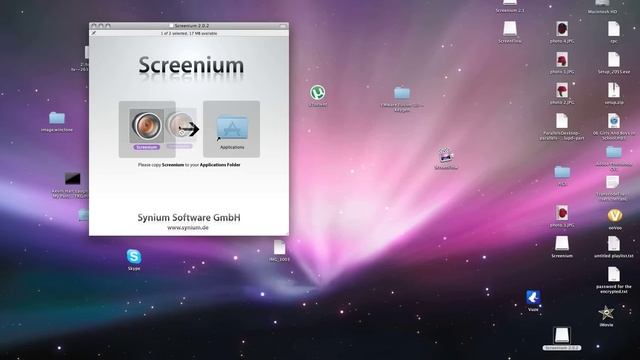The height and width of the screenshot is (360, 640).
Task: Open the Girls And Boys In School mp3 file
Action: pyautogui.click(x=613, y=121)
